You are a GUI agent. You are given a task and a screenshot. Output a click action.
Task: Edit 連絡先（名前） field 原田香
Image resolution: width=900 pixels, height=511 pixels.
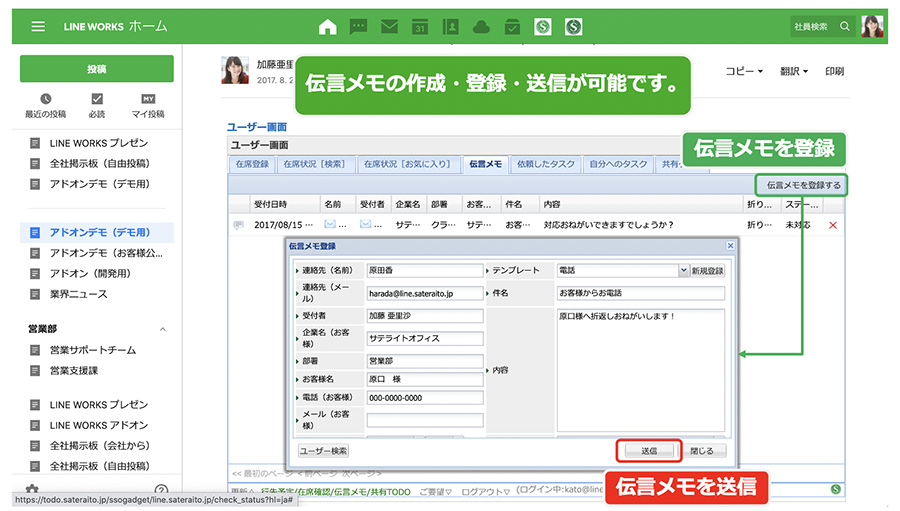425,270
